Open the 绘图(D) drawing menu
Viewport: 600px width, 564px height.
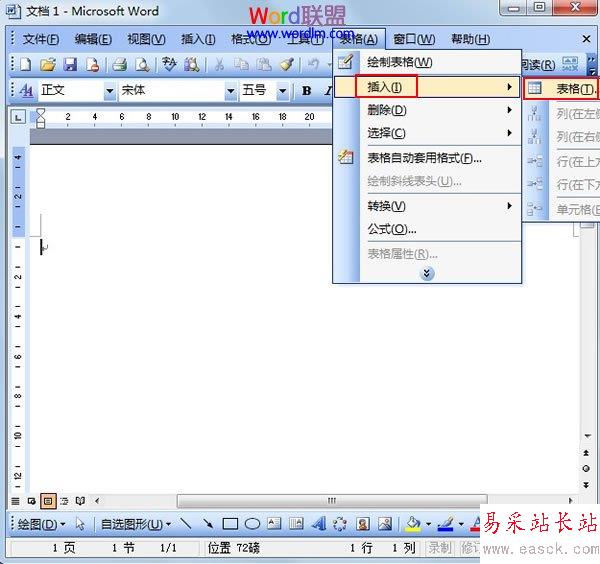click(x=41, y=524)
